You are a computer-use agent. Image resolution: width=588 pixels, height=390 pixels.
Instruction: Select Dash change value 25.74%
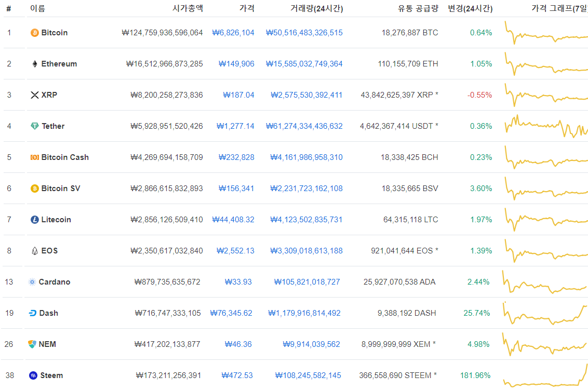tap(477, 313)
